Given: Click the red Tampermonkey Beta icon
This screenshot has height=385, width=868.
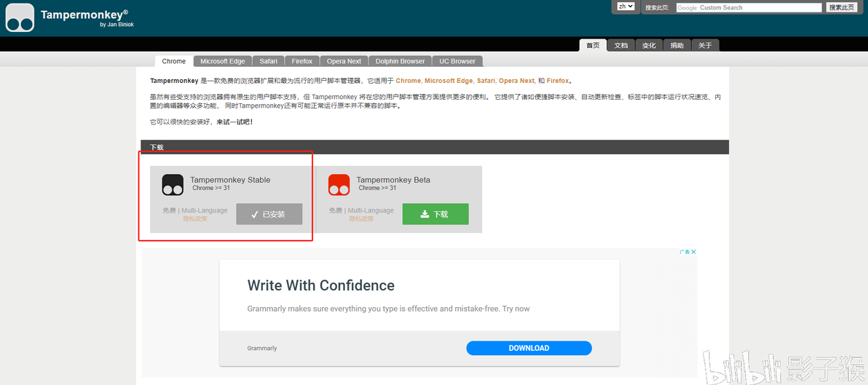Looking at the screenshot, I should [339, 185].
